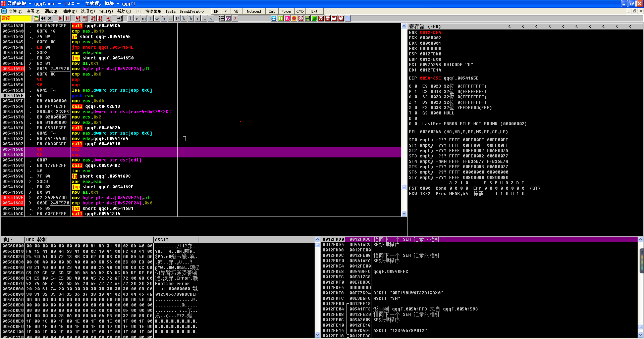The width and height of the screenshot is (644, 339).
Task: Click the blue swap-arrows plugin icon
Action: tap(274, 18)
